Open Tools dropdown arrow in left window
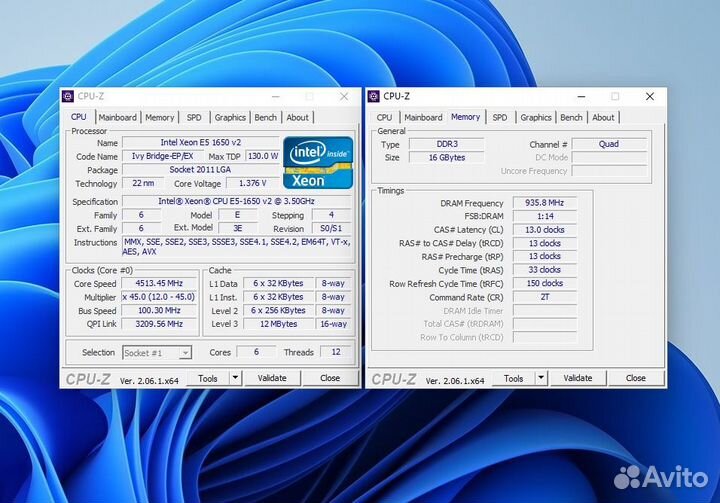The height and width of the screenshot is (503, 720). click(235, 378)
